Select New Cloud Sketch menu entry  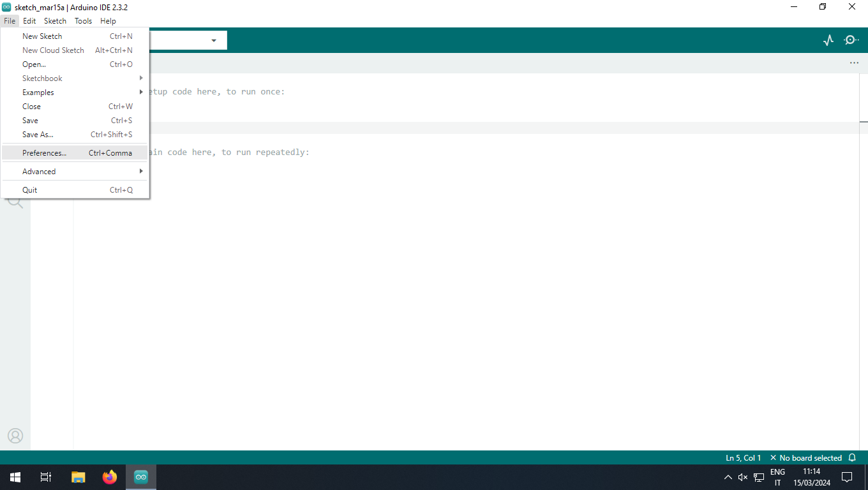point(75,50)
